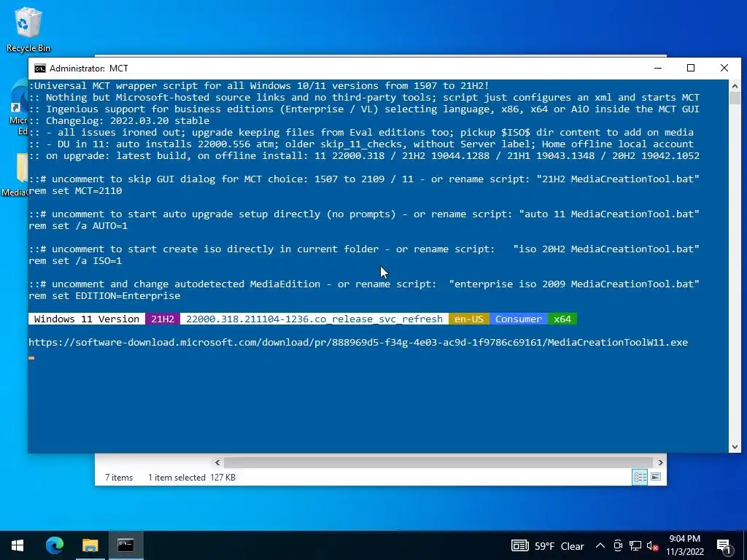Click the console vertical scrollbar thumb

(735, 98)
